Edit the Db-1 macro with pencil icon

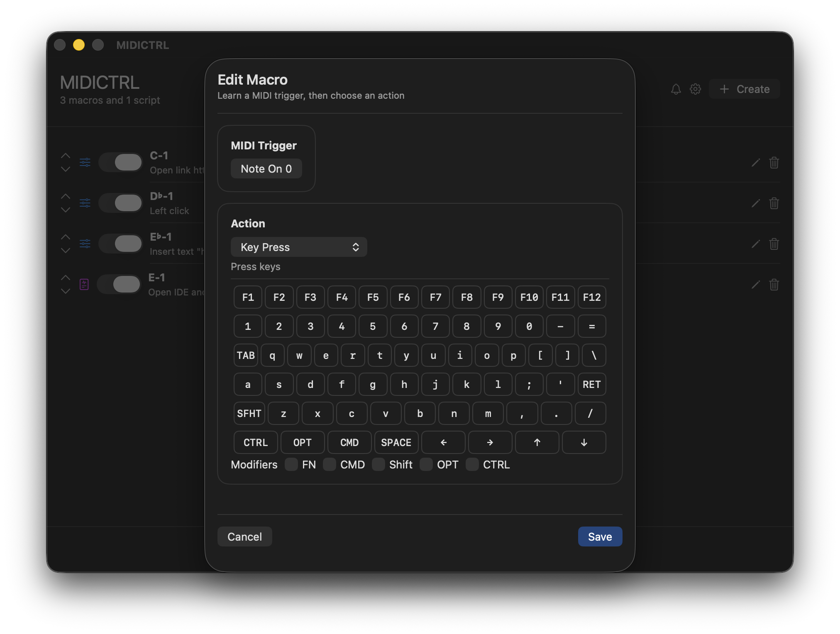(755, 203)
